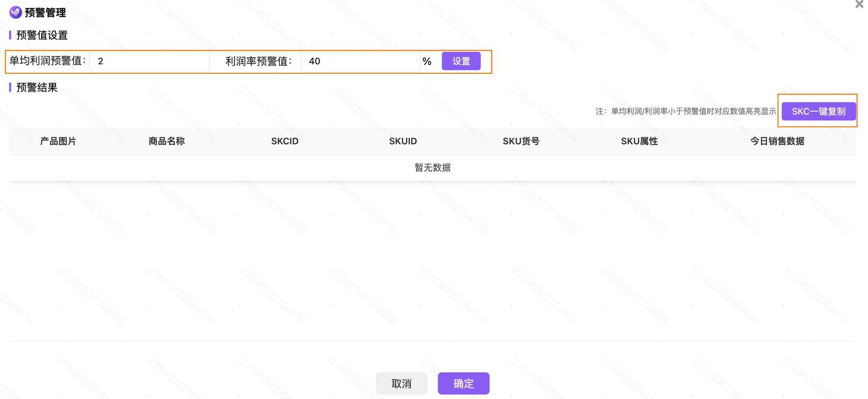Select the SKU货号 column header
Viewport: 868px width, 399px height.
521,141
